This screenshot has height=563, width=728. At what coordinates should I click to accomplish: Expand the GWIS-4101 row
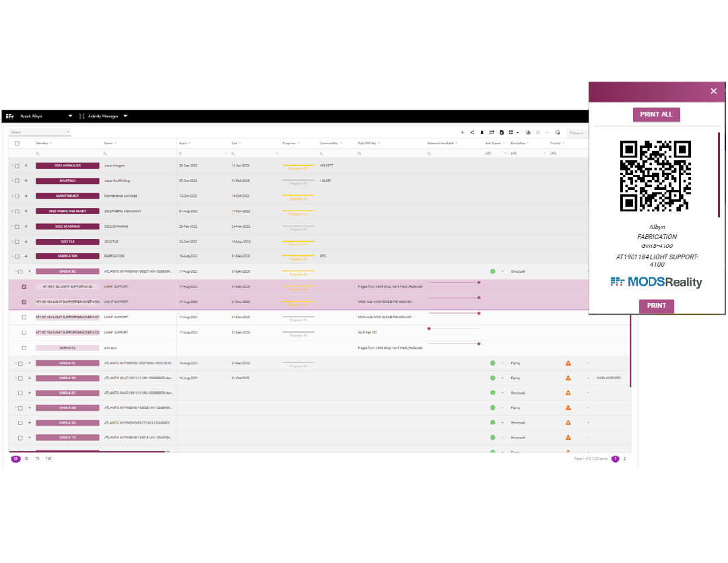click(x=15, y=363)
